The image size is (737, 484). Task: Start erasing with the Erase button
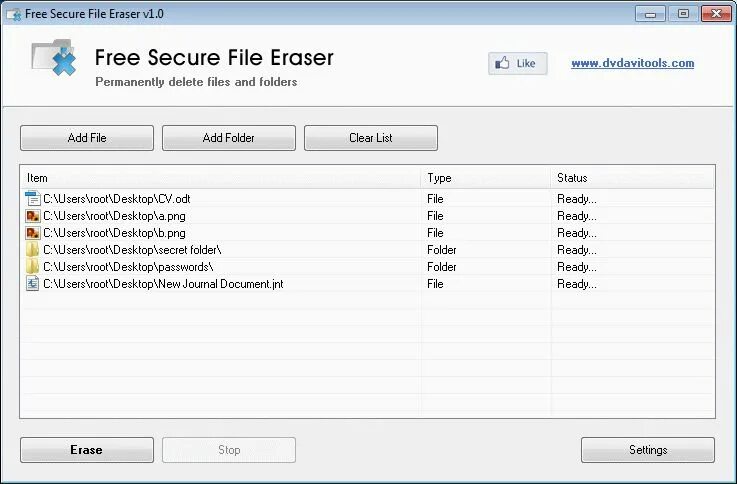tap(87, 450)
